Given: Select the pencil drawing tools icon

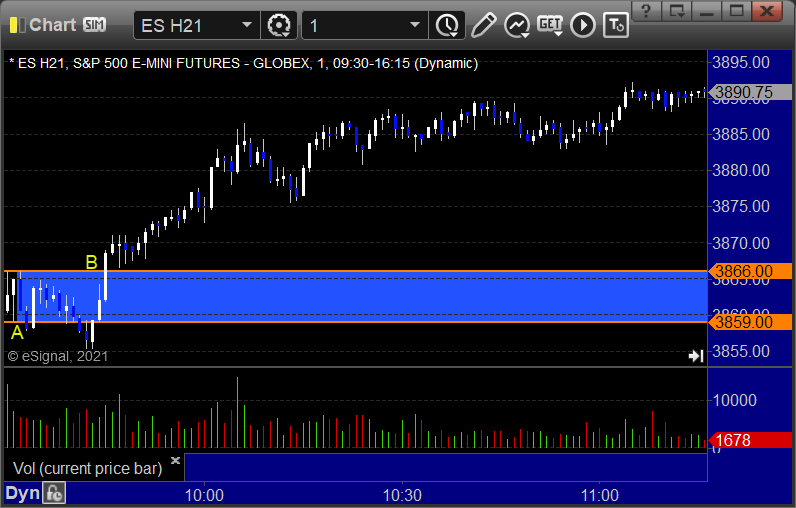Looking at the screenshot, I should (483, 25).
